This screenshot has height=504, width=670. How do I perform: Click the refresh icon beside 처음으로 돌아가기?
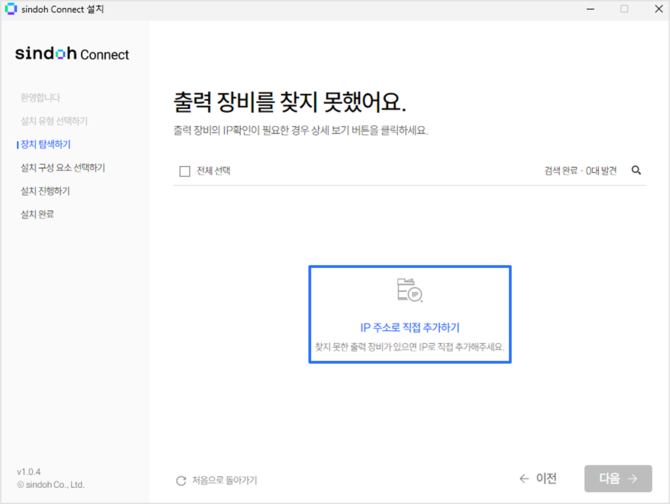point(181,481)
